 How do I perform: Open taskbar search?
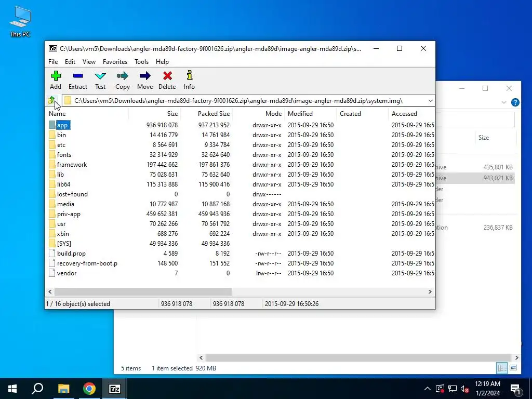pyautogui.click(x=37, y=389)
